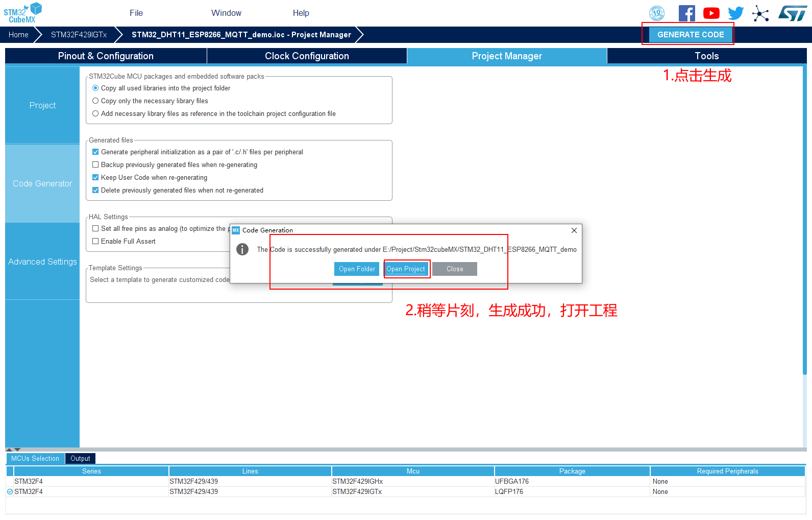Image resolution: width=812 pixels, height=520 pixels.
Task: Sort table by Required Peripherals column header
Action: click(x=728, y=471)
